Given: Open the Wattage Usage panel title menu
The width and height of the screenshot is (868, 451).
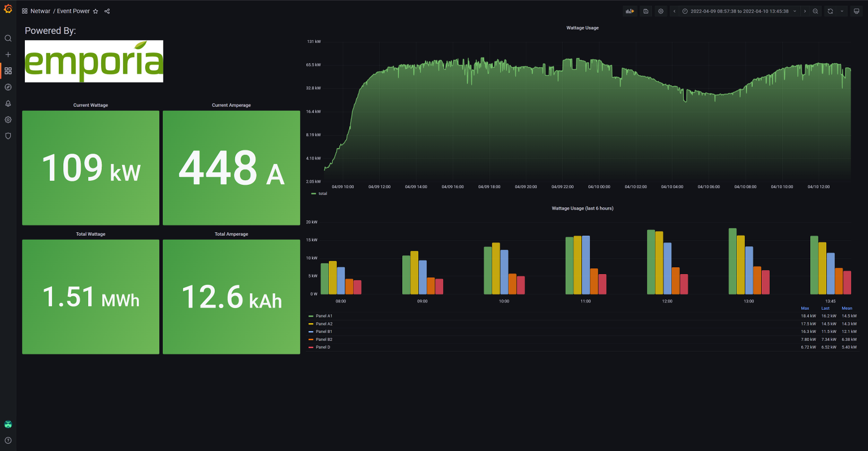Looking at the screenshot, I should tap(582, 28).
